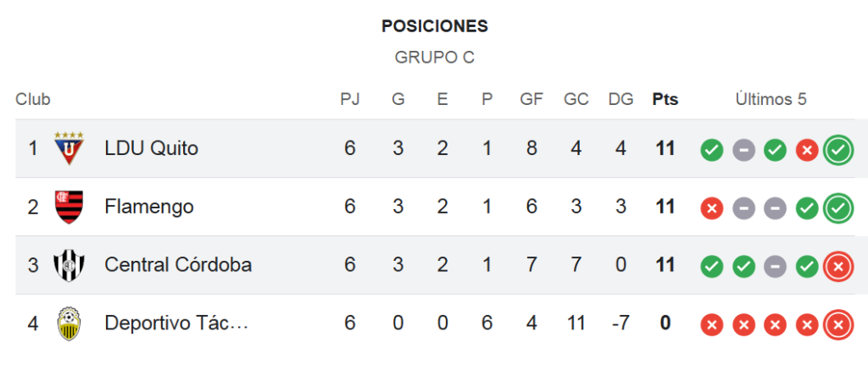Screen dimensions: 868x365
Task: Open the Flamengo team name
Action: click(x=149, y=207)
